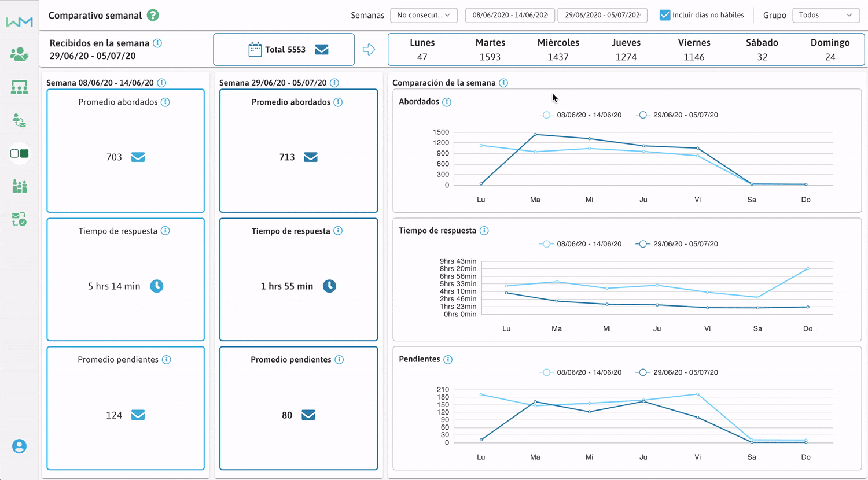Click the right arrow next to Total

(369, 50)
